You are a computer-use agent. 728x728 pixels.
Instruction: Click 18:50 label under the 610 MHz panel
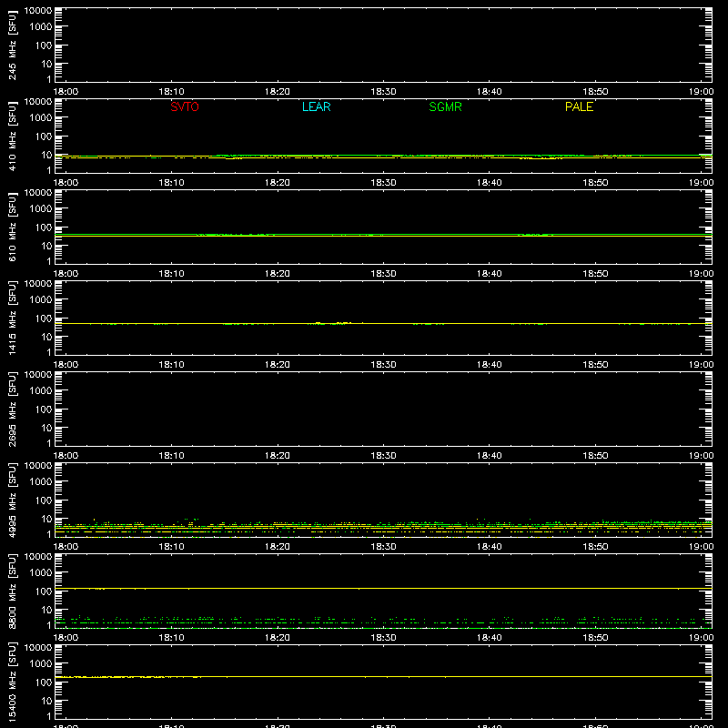click(595, 274)
